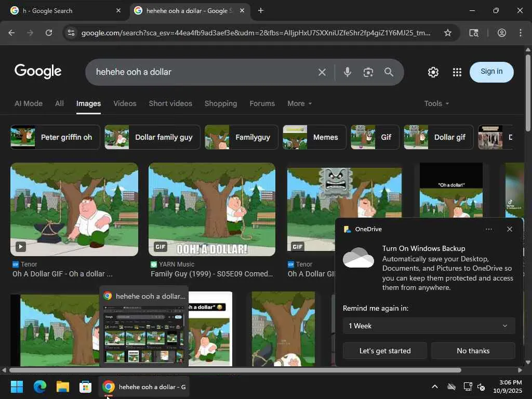Switch to AI Mode tab
The height and width of the screenshot is (399, 532).
click(29, 103)
